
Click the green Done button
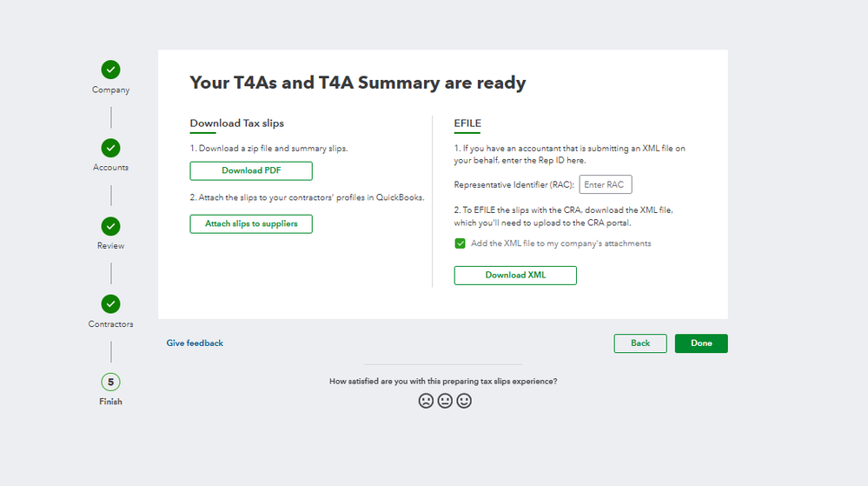coord(701,343)
